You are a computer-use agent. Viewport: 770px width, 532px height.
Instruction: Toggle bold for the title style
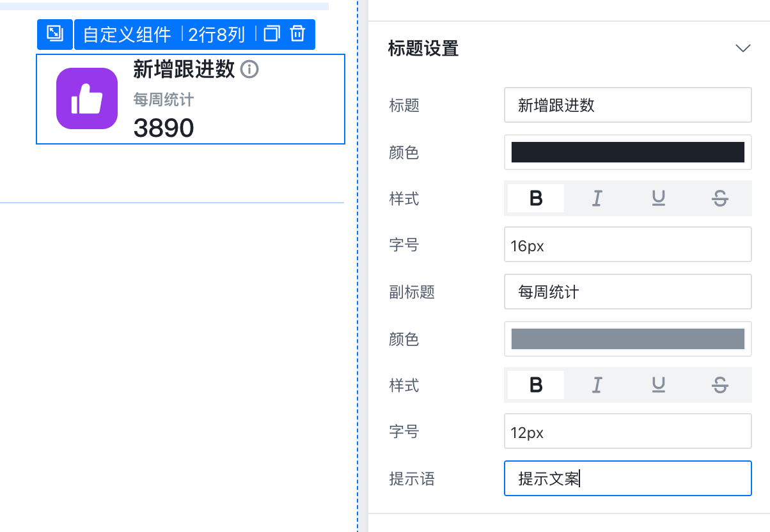(536, 199)
